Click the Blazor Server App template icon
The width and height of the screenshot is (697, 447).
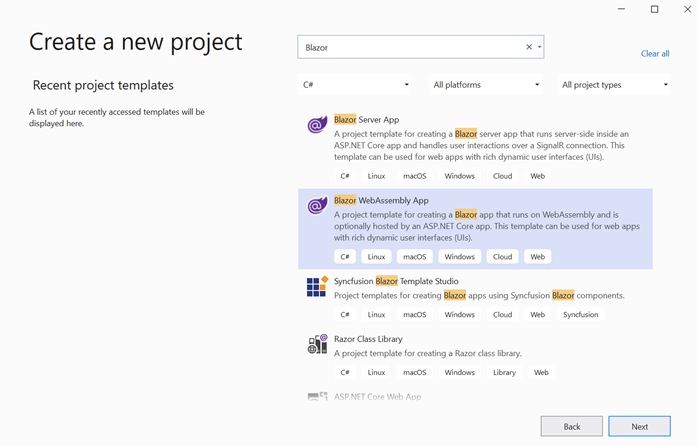pos(317,125)
